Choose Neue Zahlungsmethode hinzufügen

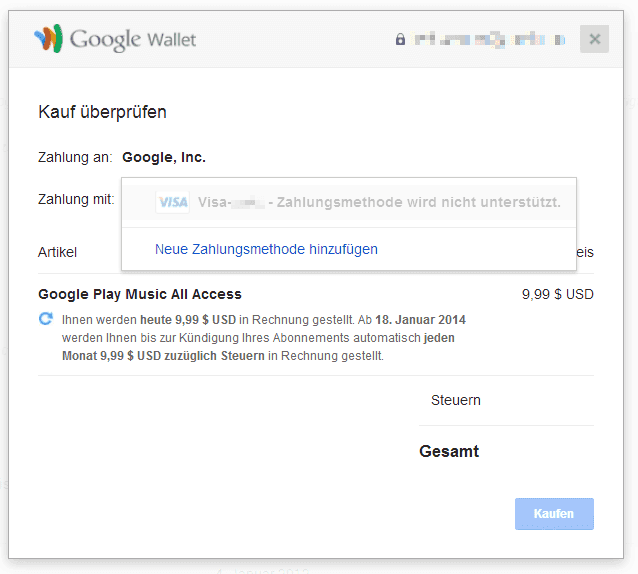(266, 249)
